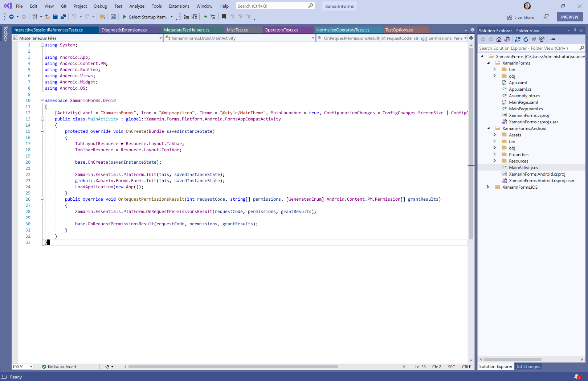Toggle auto-hide pin on Solution Explorer
Viewport: 588px width, 381px height.
575,30
